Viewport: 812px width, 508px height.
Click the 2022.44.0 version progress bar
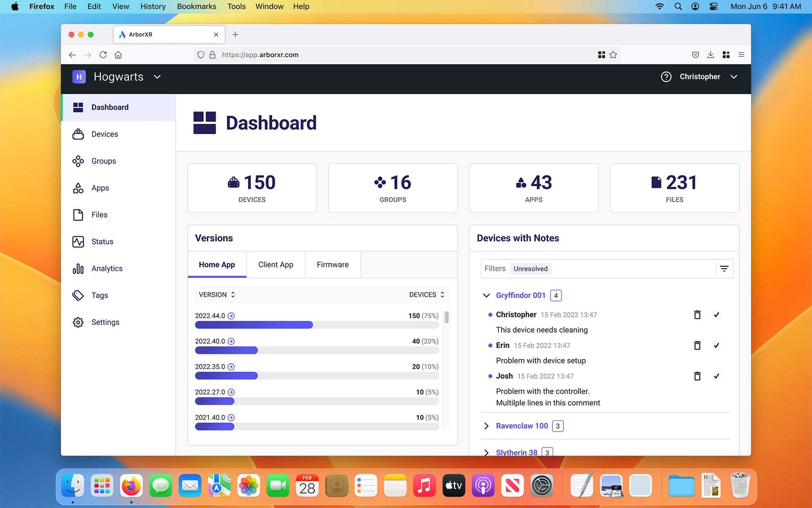tap(317, 325)
